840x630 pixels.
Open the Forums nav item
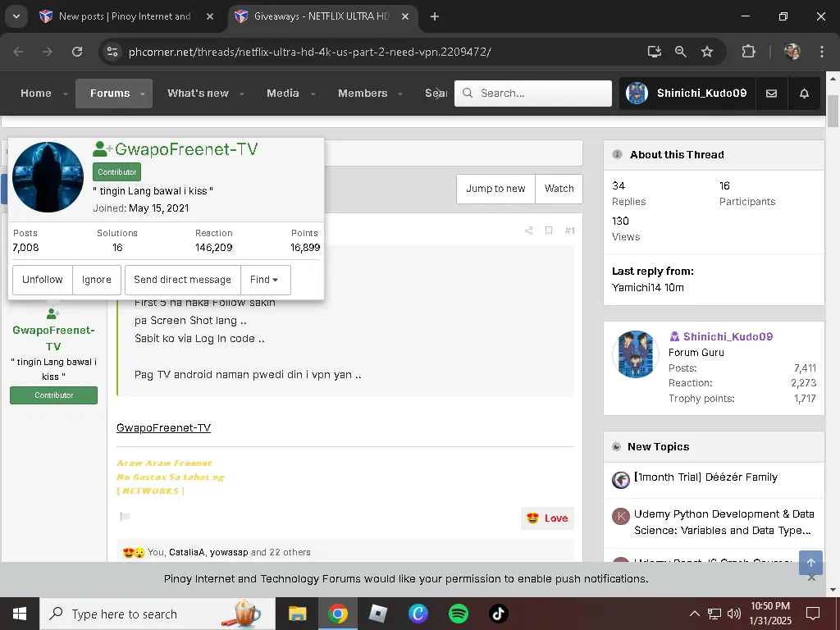pyautogui.click(x=110, y=94)
